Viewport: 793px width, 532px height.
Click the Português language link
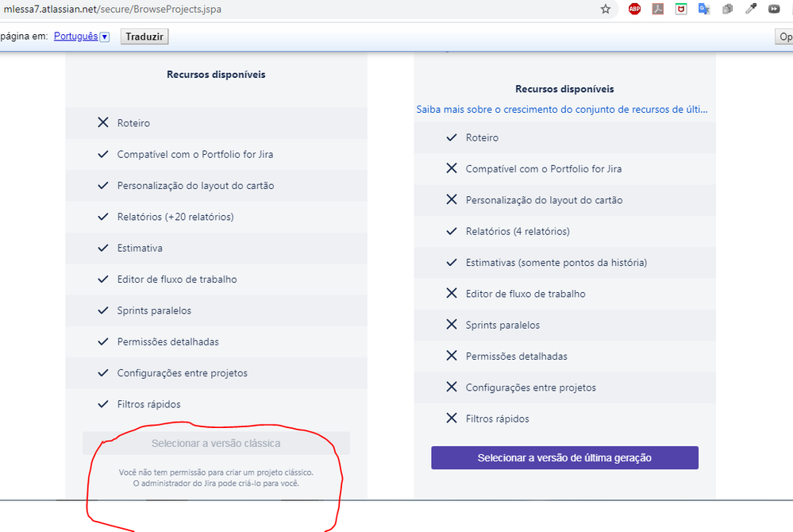coord(76,37)
